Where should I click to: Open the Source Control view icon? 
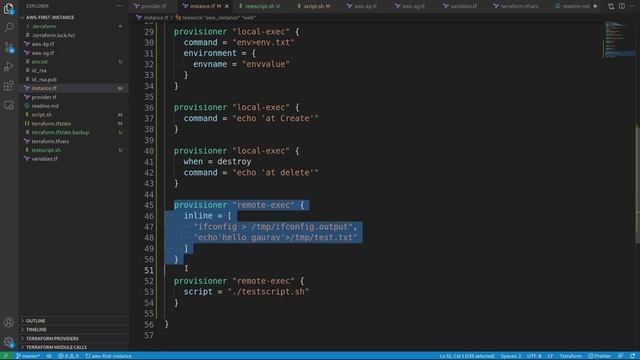9,47
